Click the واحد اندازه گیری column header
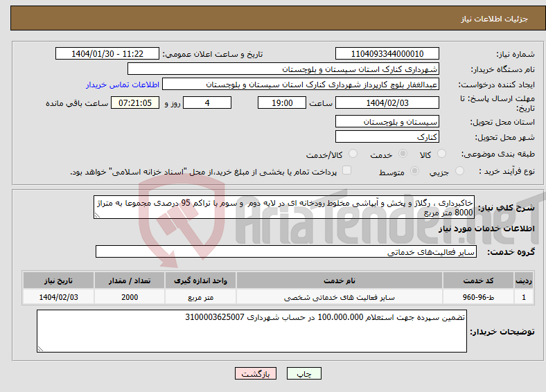 point(200,280)
